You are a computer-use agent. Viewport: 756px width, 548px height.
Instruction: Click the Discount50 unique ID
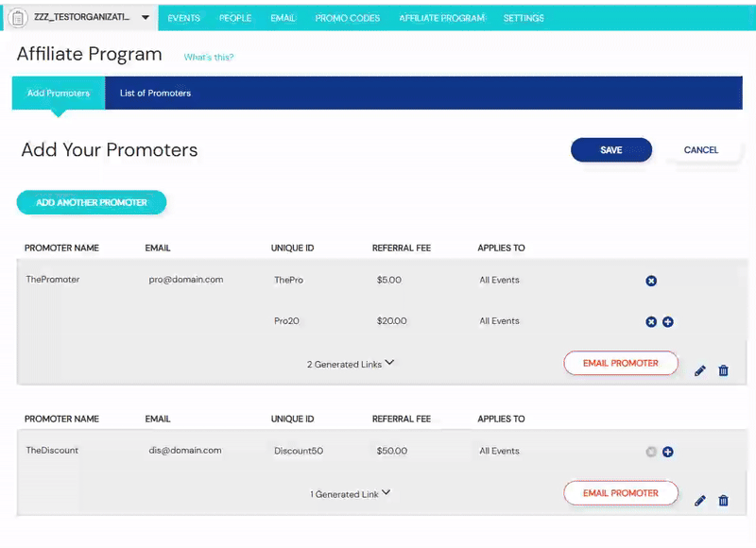pyautogui.click(x=299, y=451)
